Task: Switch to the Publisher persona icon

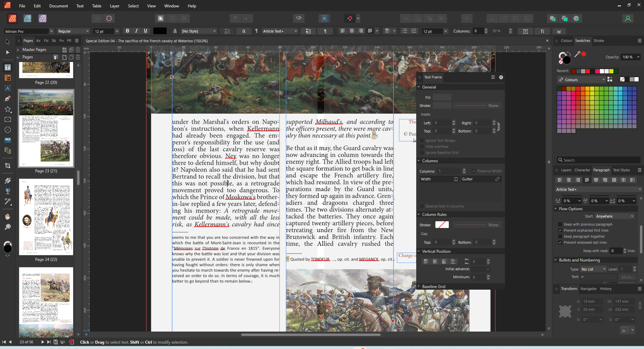Action: (12, 18)
